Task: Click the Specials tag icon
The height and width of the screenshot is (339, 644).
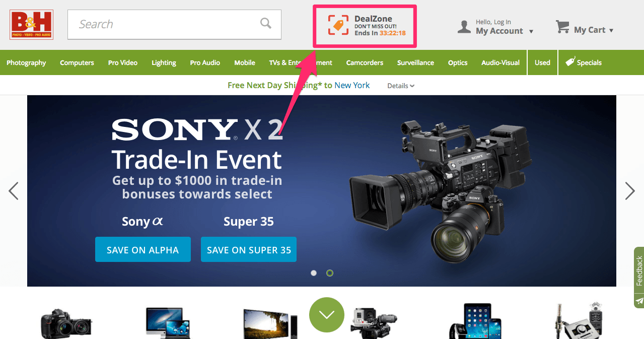Action: tap(570, 62)
